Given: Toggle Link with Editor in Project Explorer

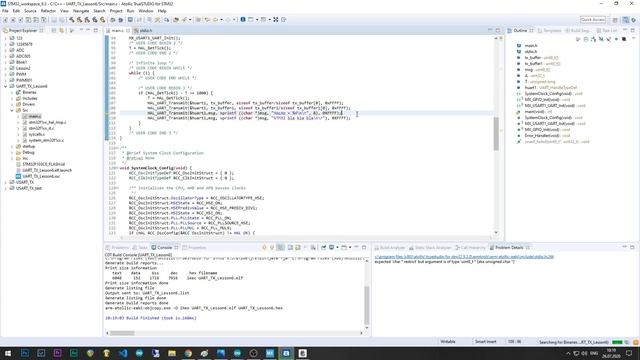Looking at the screenshot, I should coord(62,31).
